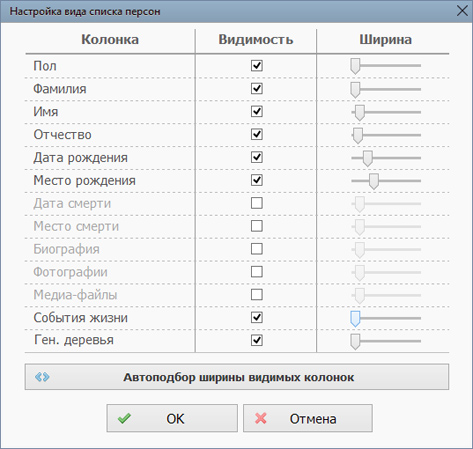Click the highlighted width slider for События жизни
This screenshot has width=473, height=449.
355,319
